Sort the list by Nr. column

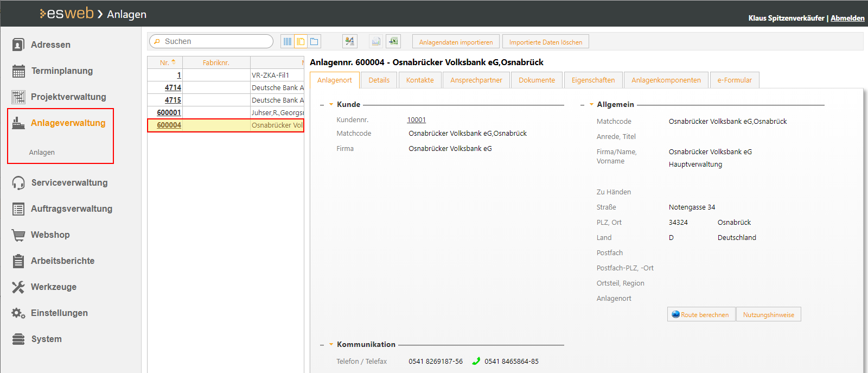pos(165,62)
